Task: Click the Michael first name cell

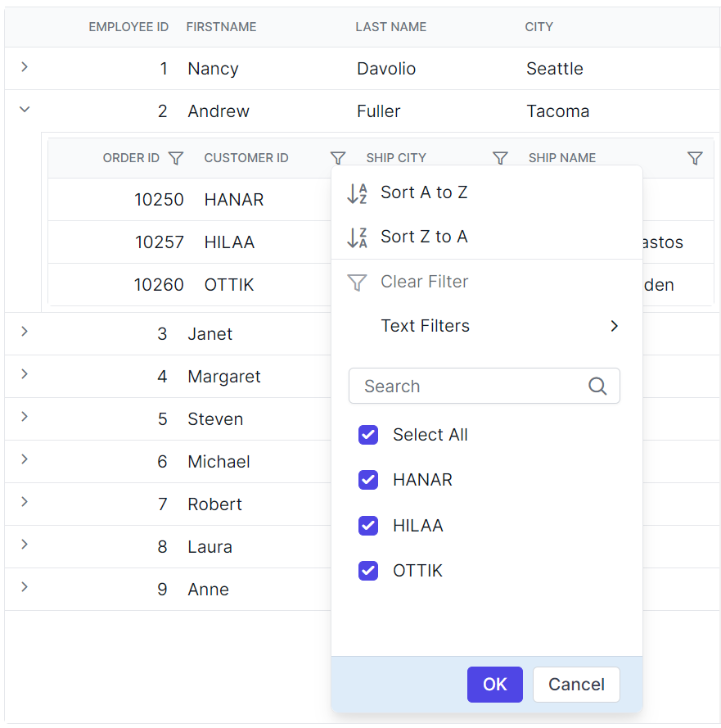Action: 219,462
